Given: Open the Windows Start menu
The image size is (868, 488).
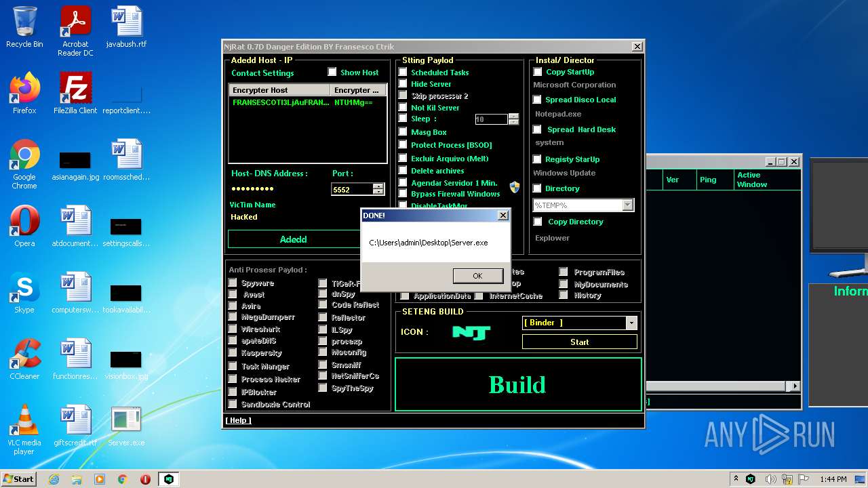Looking at the screenshot, I should (x=18, y=479).
